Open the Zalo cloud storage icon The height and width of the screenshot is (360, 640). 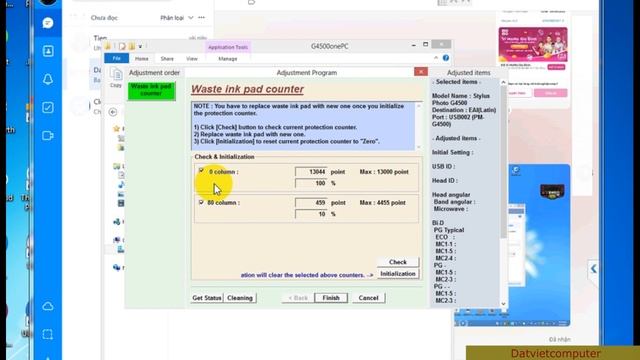click(48, 307)
